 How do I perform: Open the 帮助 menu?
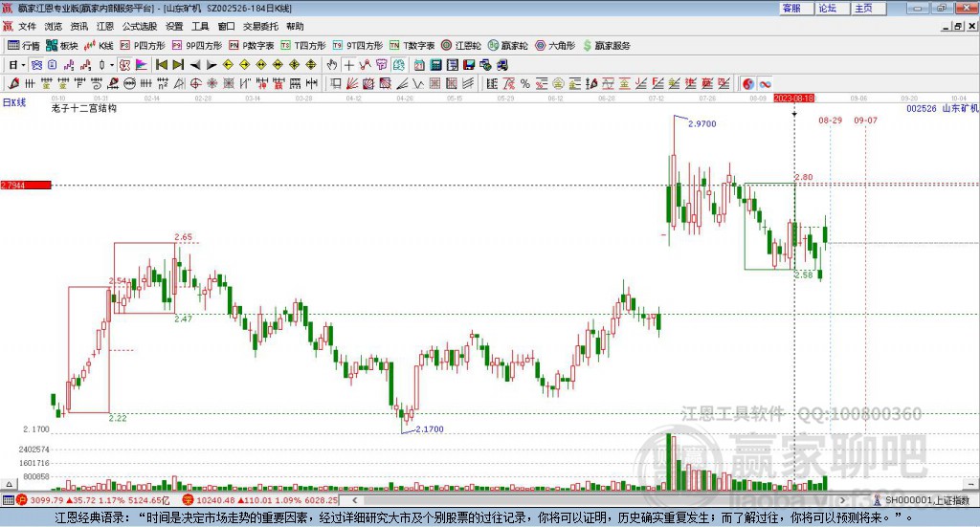(295, 26)
